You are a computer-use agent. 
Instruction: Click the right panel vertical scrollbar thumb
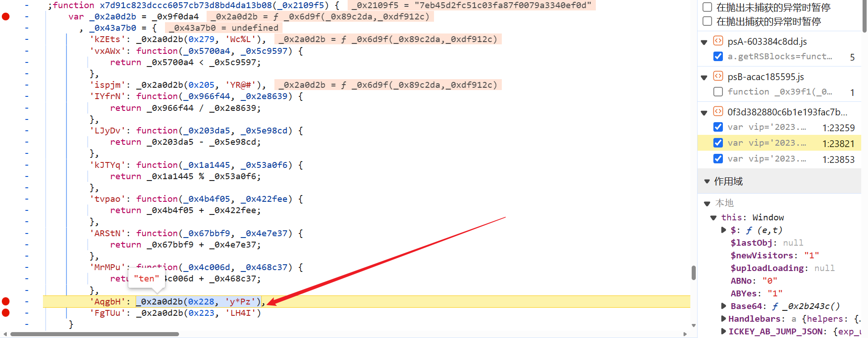click(x=865, y=16)
